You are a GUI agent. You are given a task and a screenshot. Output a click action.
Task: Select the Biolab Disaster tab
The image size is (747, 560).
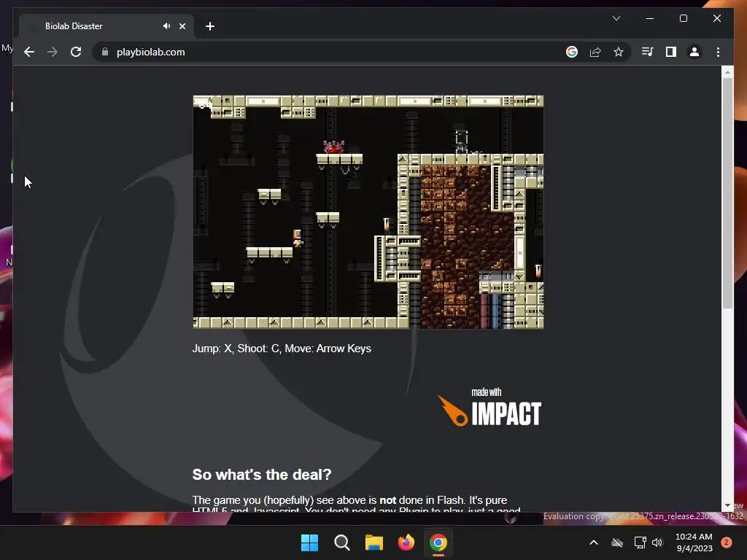tap(107, 26)
